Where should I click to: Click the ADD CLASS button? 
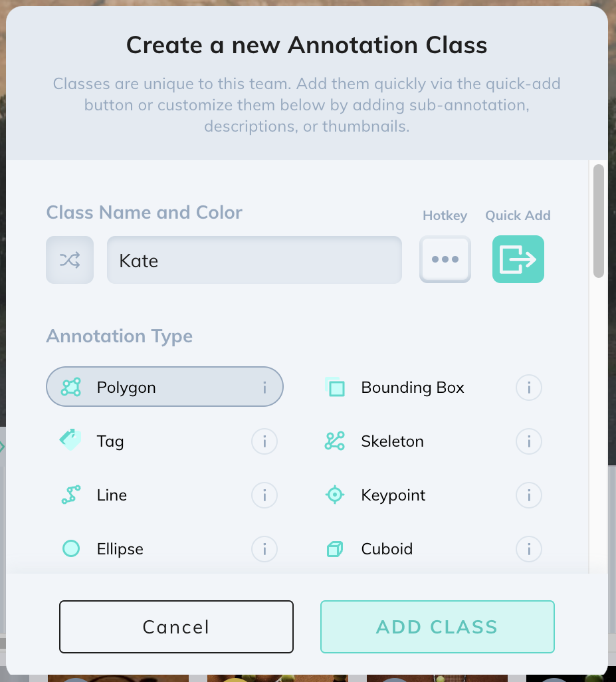(437, 626)
